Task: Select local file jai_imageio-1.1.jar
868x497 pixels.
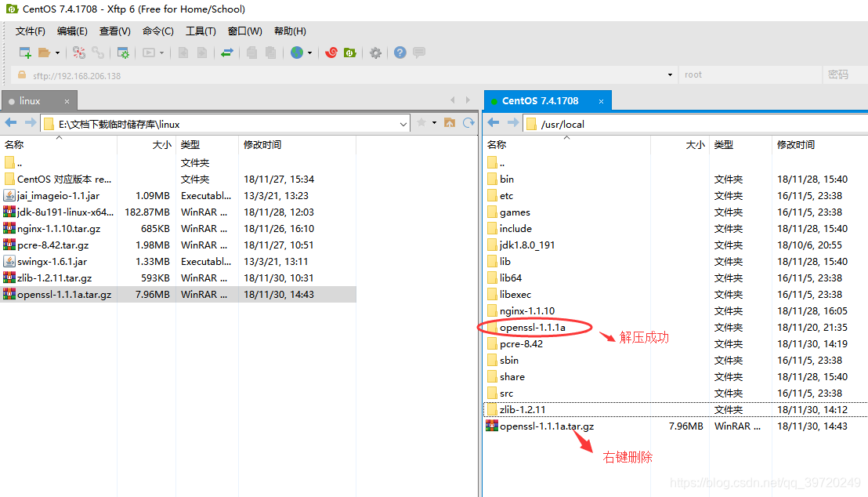Action: (x=58, y=196)
